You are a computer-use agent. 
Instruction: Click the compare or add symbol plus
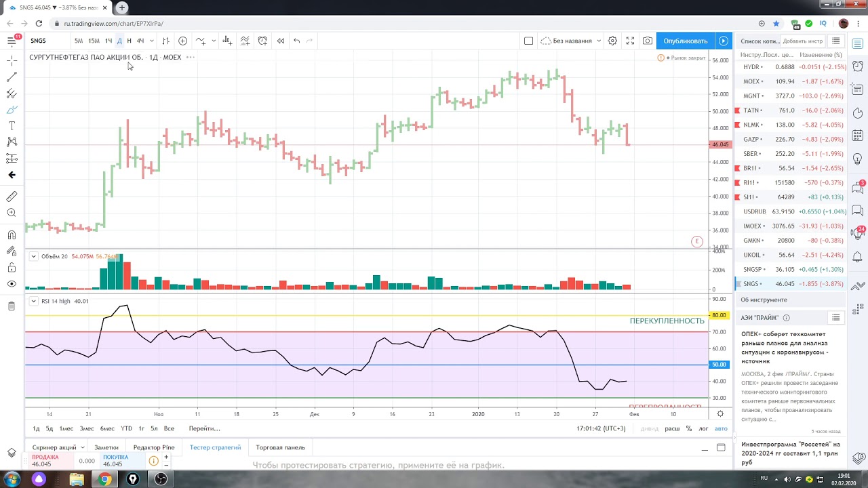182,41
